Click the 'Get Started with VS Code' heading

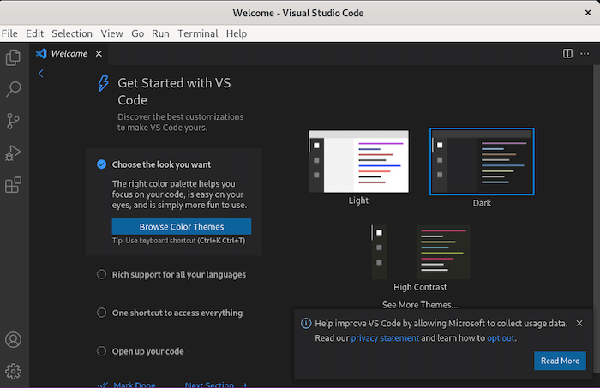[174, 91]
